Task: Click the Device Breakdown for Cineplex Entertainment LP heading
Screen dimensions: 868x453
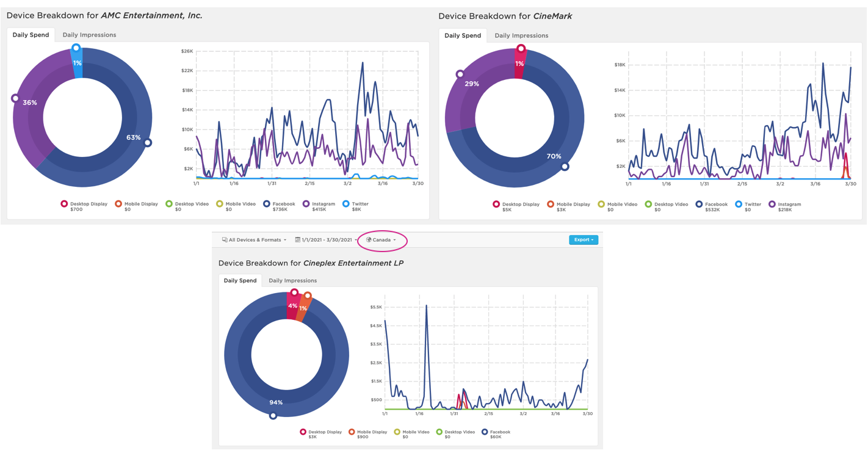Action: coord(311,263)
